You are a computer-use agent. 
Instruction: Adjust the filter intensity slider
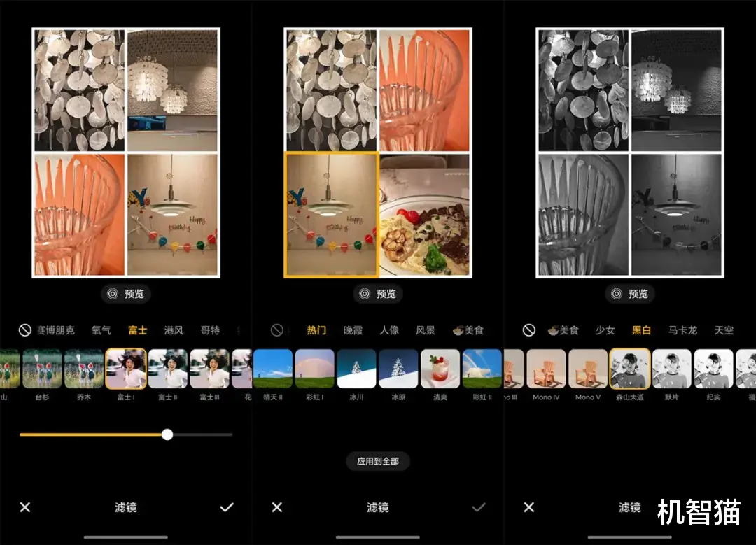(167, 434)
